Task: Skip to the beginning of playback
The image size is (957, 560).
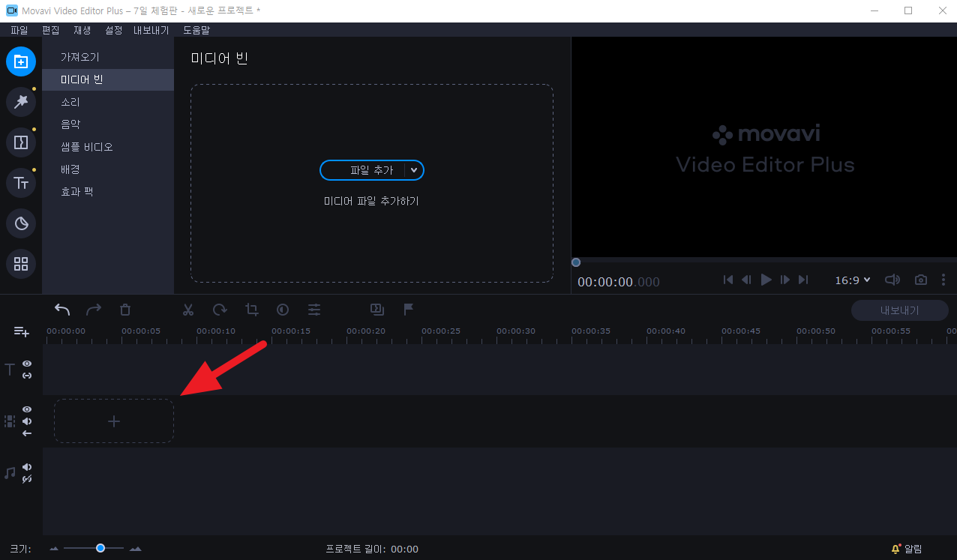Action: click(727, 280)
